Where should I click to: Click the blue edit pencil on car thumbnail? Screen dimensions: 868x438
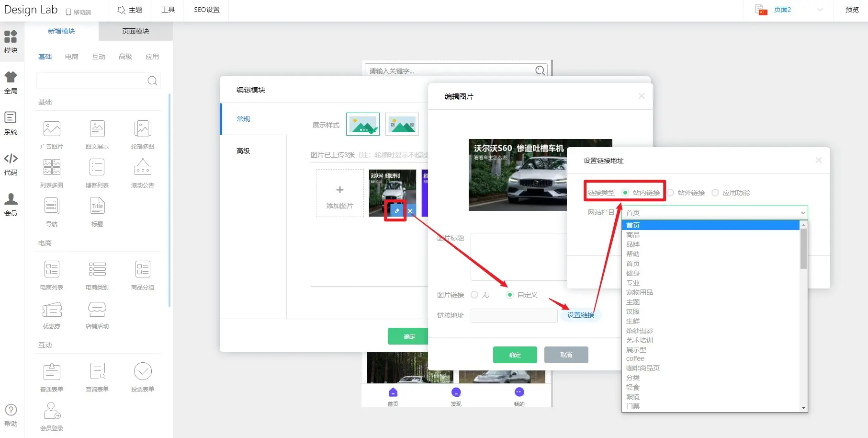pos(396,211)
